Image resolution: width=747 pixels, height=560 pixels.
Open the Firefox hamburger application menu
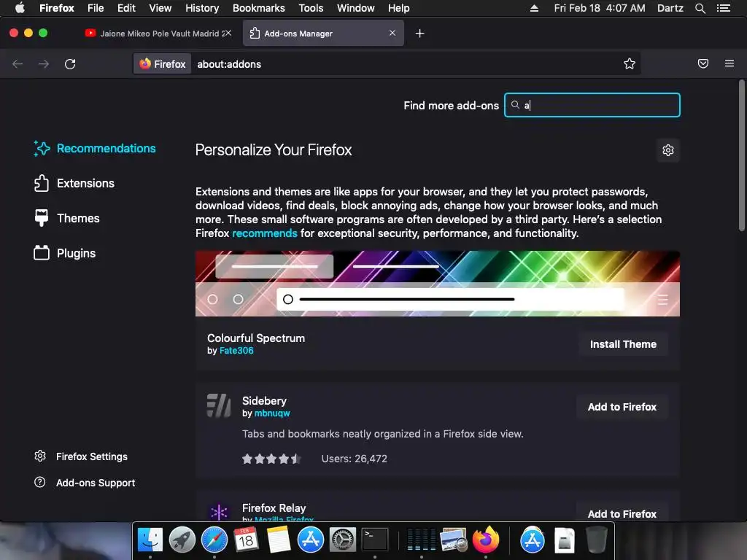click(x=729, y=63)
